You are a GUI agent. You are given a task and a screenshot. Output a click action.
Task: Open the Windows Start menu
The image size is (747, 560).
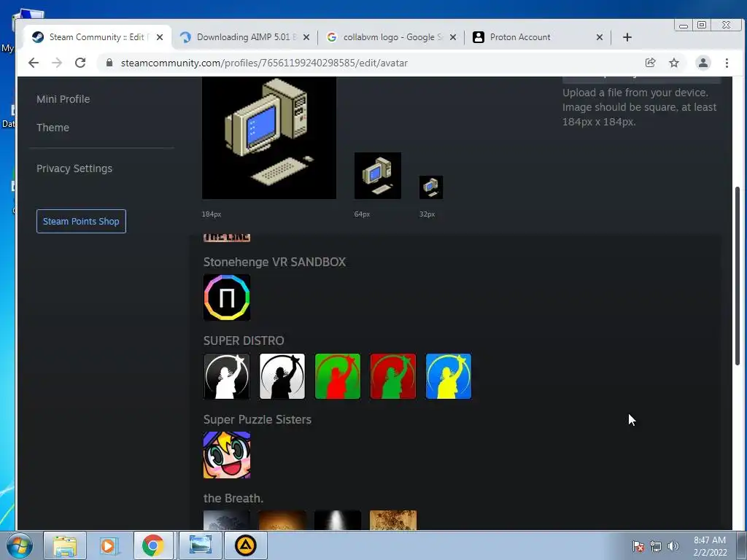click(x=20, y=545)
